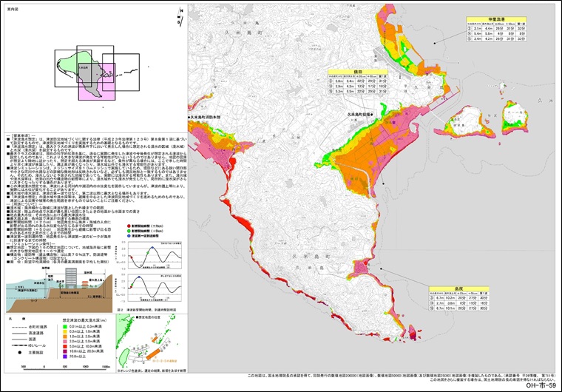The height and width of the screenshot is (392, 562).
Task: Click the large orange fault rectangle in the earthquake inset
Action: [x=152, y=353]
